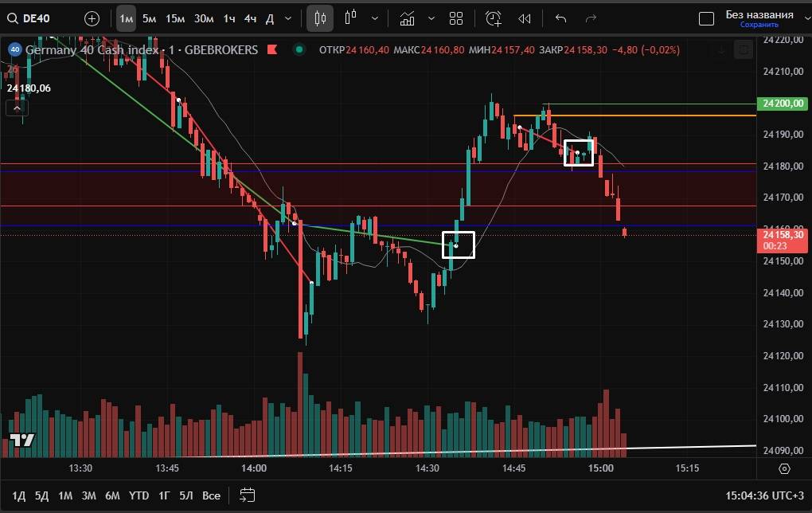Select the 1Д date range
812x513 pixels.
click(18, 496)
